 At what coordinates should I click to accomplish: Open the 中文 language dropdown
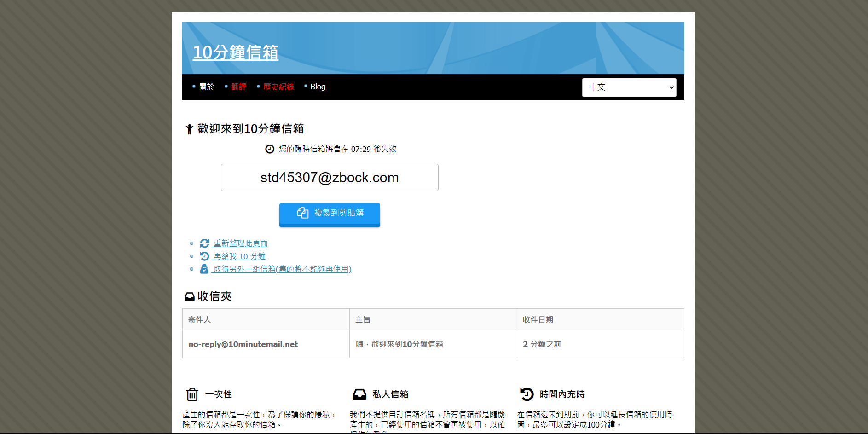pos(629,87)
